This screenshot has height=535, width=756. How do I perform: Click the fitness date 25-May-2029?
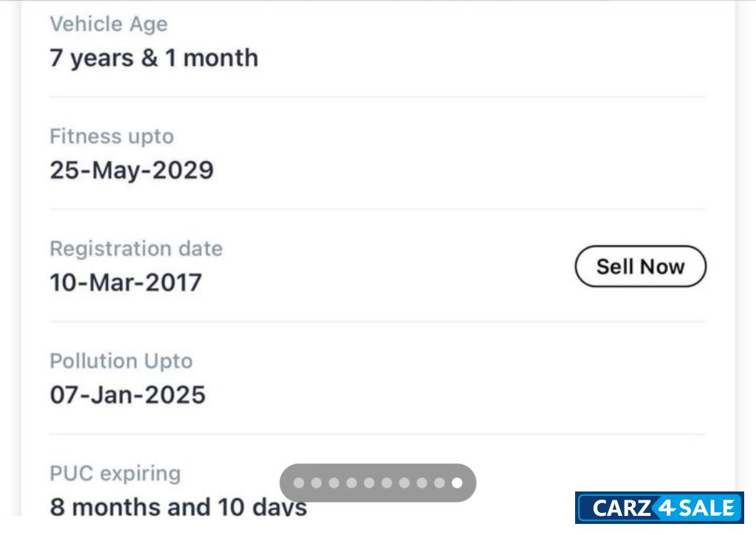(x=131, y=170)
